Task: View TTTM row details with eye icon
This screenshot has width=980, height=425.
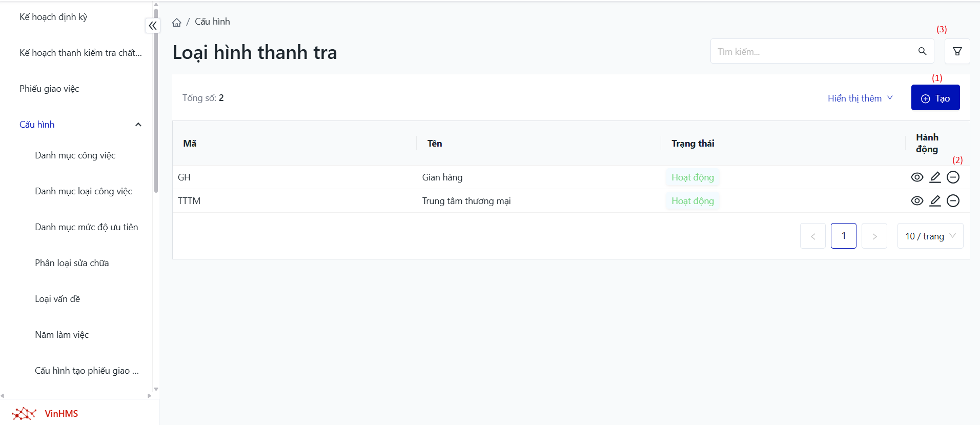Action: pyautogui.click(x=917, y=201)
